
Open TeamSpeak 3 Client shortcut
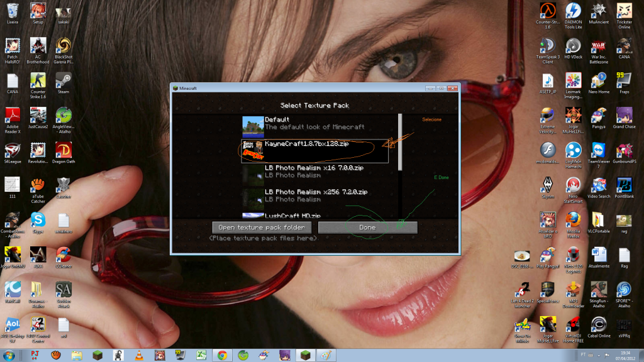(548, 49)
